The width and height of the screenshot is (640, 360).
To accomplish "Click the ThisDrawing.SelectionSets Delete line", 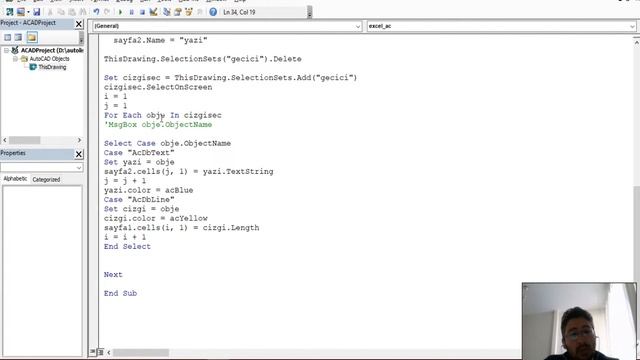I will click(x=202, y=59).
